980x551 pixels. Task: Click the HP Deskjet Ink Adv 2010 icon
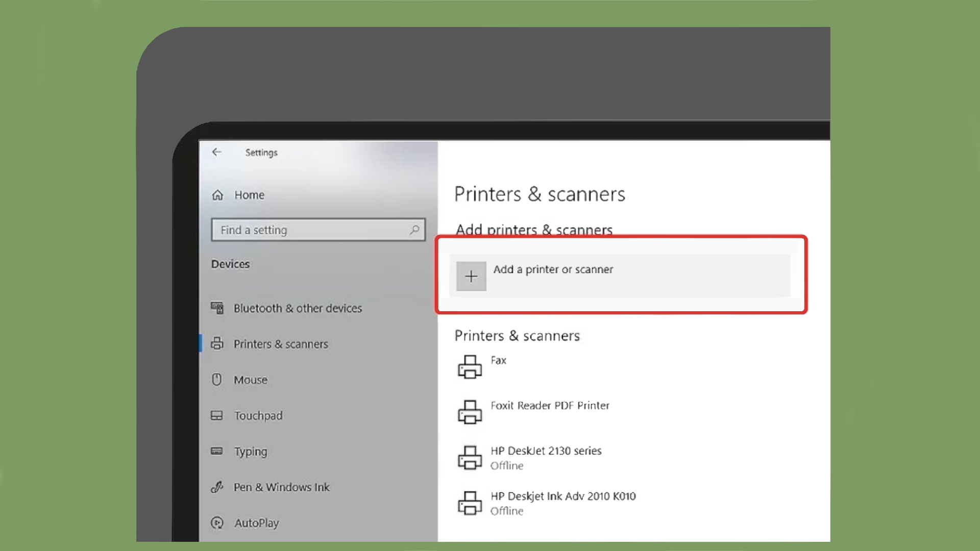470,503
